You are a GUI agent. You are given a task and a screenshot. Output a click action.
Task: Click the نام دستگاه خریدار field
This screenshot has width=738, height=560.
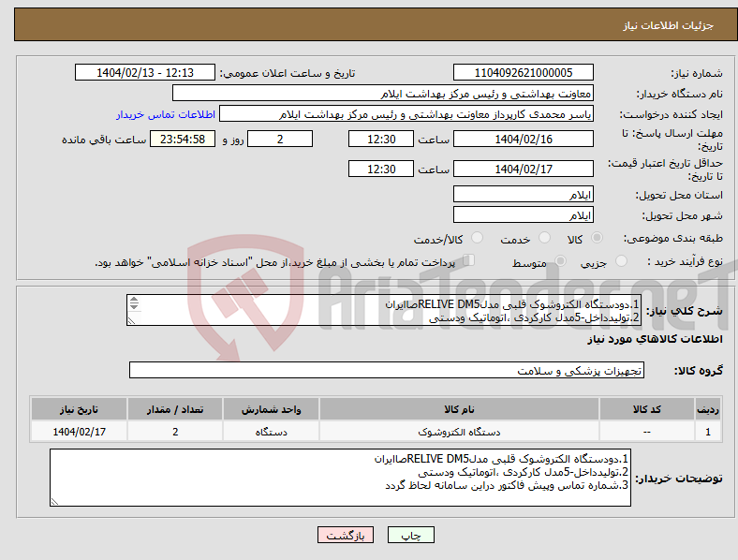383,93
